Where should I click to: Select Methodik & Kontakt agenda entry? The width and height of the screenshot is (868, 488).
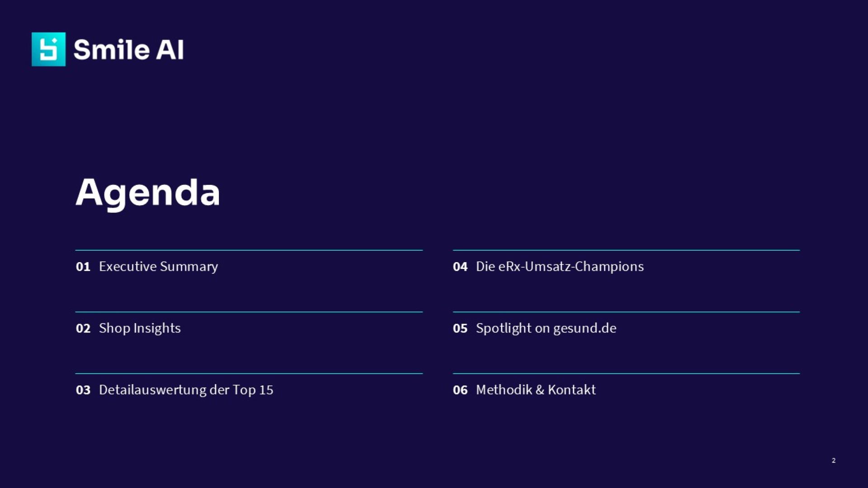point(536,390)
